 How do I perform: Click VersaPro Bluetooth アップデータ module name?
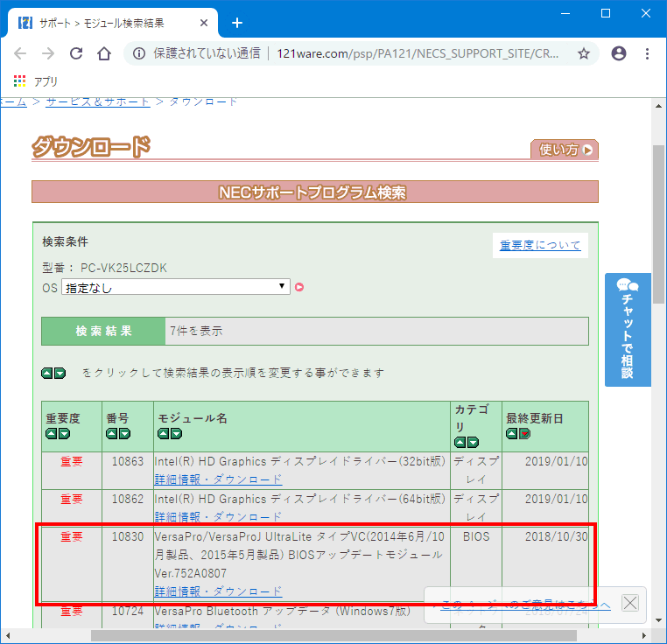click(x=283, y=612)
